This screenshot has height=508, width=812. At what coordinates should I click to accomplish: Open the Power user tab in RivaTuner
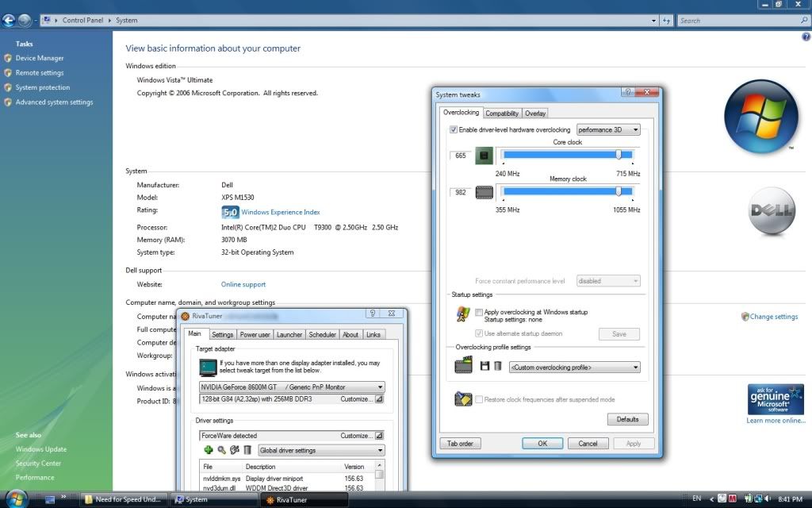(x=255, y=334)
